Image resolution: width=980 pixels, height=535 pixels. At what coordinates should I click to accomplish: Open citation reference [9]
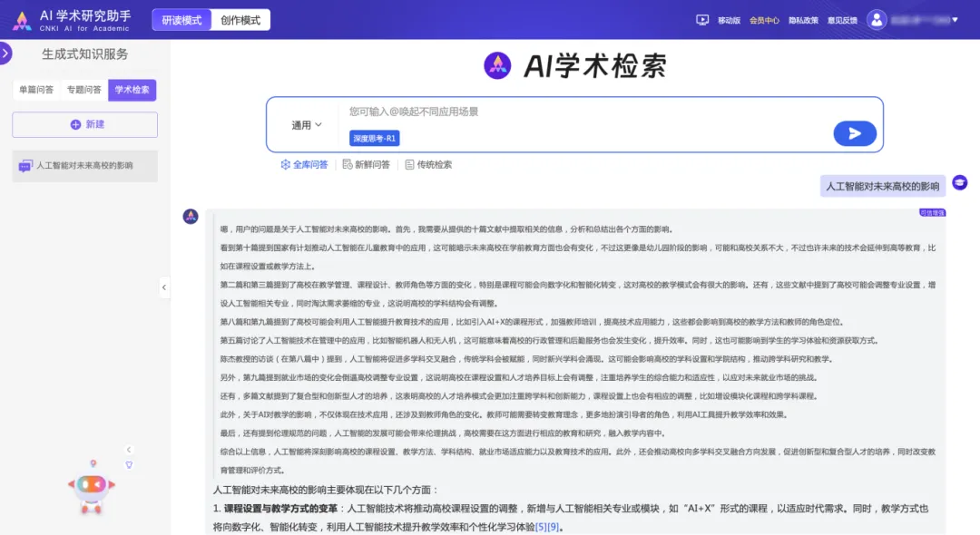(554, 527)
